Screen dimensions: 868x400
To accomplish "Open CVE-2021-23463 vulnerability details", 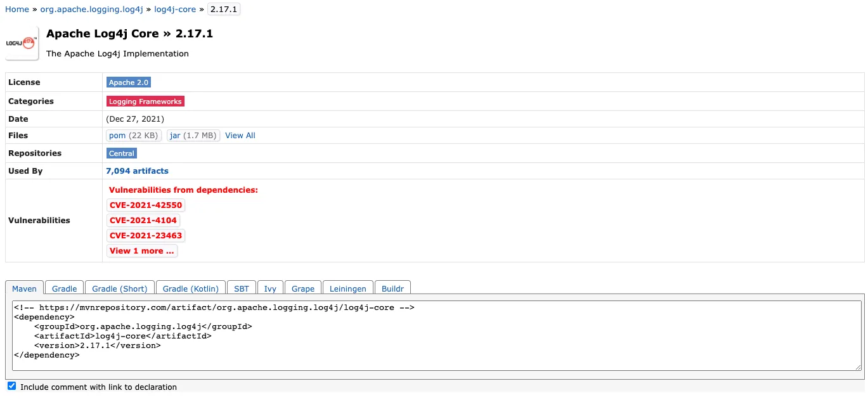I will coord(146,236).
